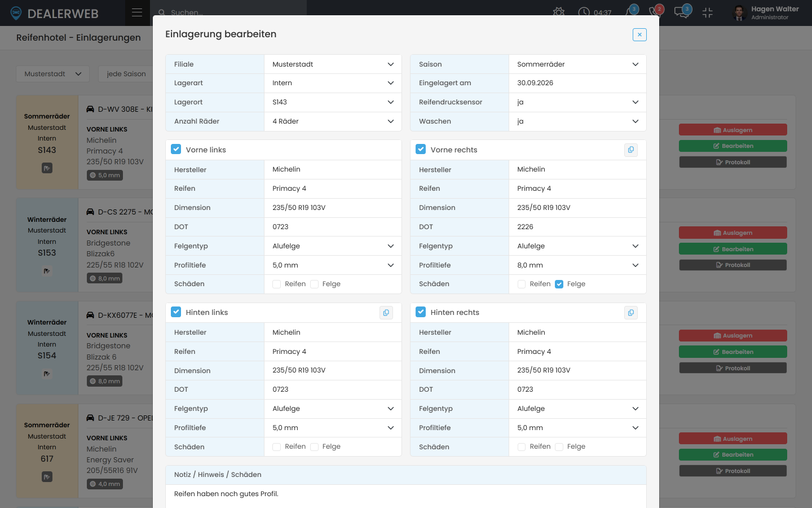Image resolution: width=812 pixels, height=508 pixels.
Task: Click the 4,0 mm tread badge for D-JE 729
Action: (x=105, y=484)
